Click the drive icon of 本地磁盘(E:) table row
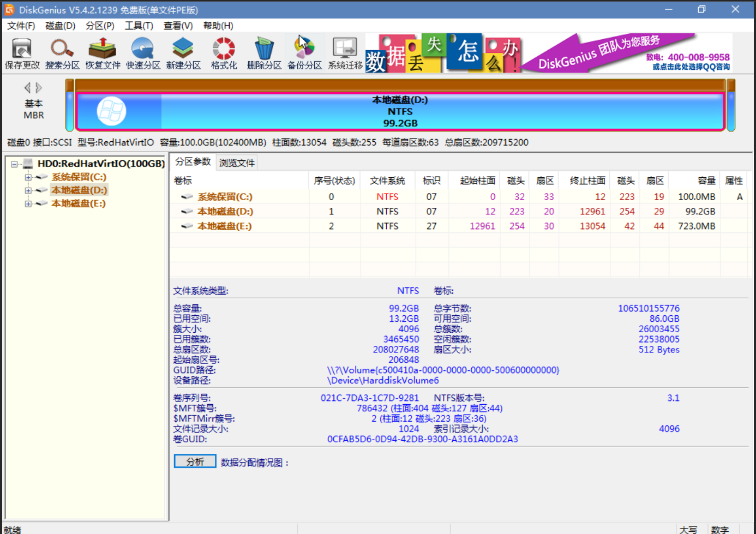Screen dimensions: 756x534 click(x=187, y=226)
